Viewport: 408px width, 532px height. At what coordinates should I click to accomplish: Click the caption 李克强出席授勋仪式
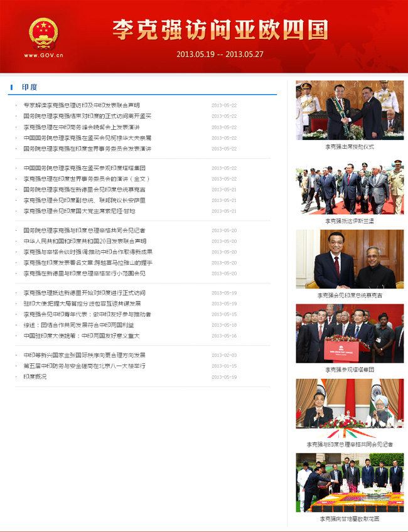[350, 147]
